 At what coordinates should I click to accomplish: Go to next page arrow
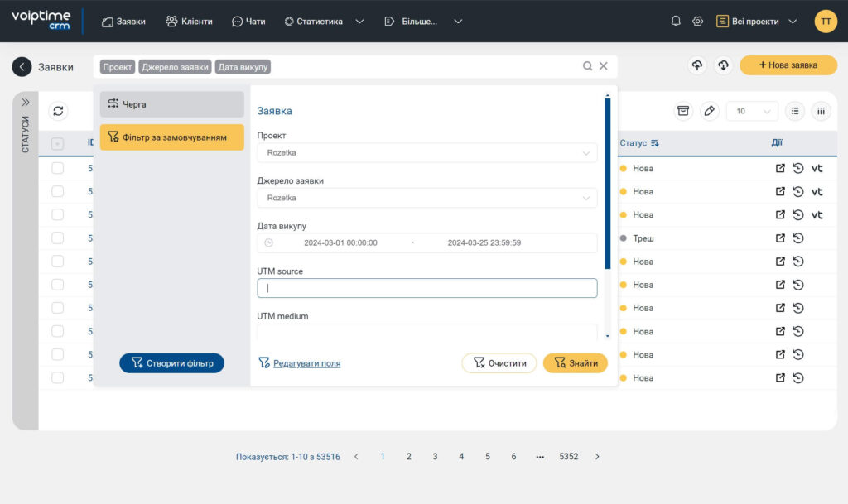coord(597,457)
